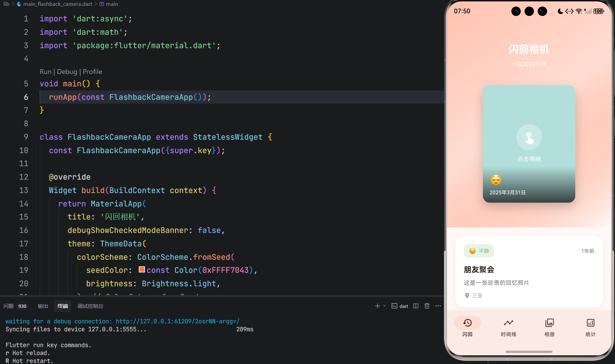Expand the new terminal dropdown arrow
The width and height of the screenshot is (615, 364).
(385, 306)
